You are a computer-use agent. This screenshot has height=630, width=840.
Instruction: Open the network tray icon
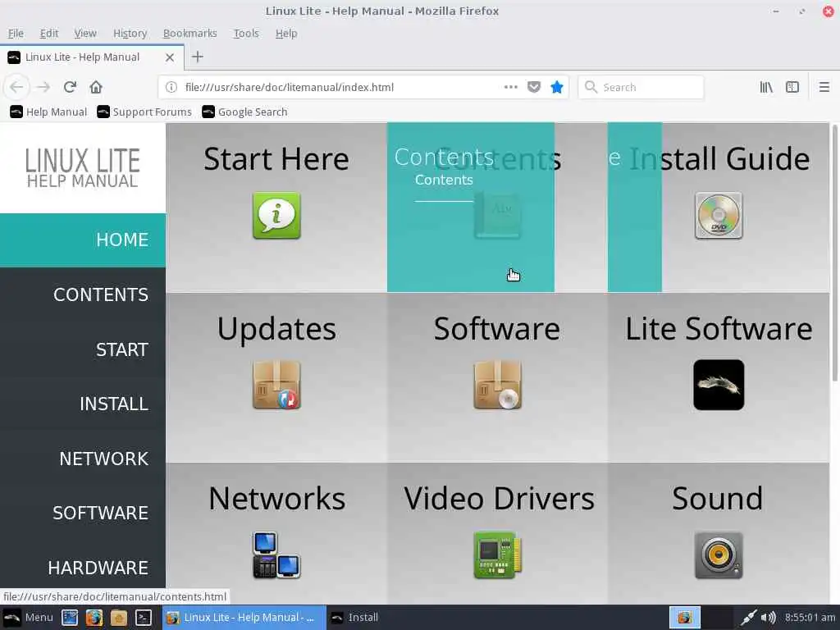tap(748, 618)
